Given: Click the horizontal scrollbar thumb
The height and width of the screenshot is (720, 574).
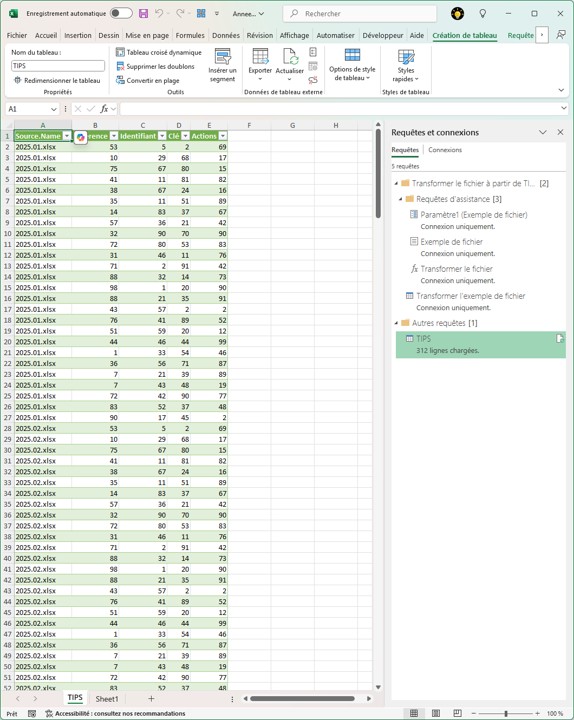Looking at the screenshot, I should pos(302,698).
